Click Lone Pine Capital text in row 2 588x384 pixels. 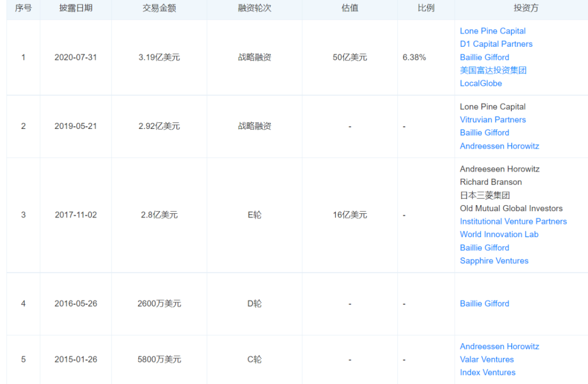492,107
